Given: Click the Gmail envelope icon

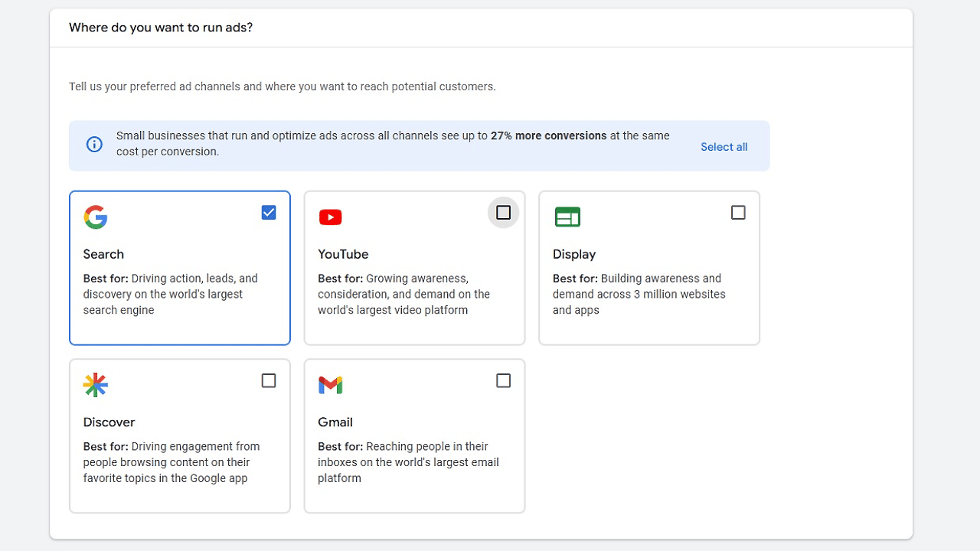Looking at the screenshot, I should (x=330, y=385).
